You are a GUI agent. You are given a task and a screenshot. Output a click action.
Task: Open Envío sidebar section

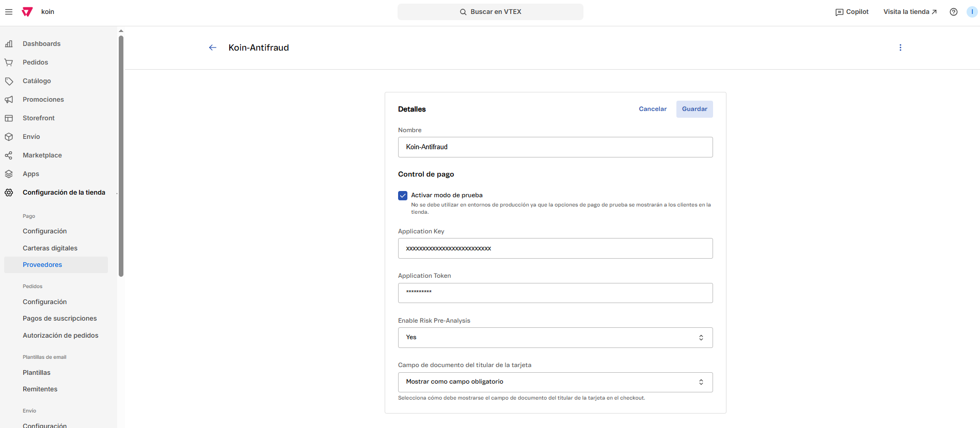[x=31, y=137]
